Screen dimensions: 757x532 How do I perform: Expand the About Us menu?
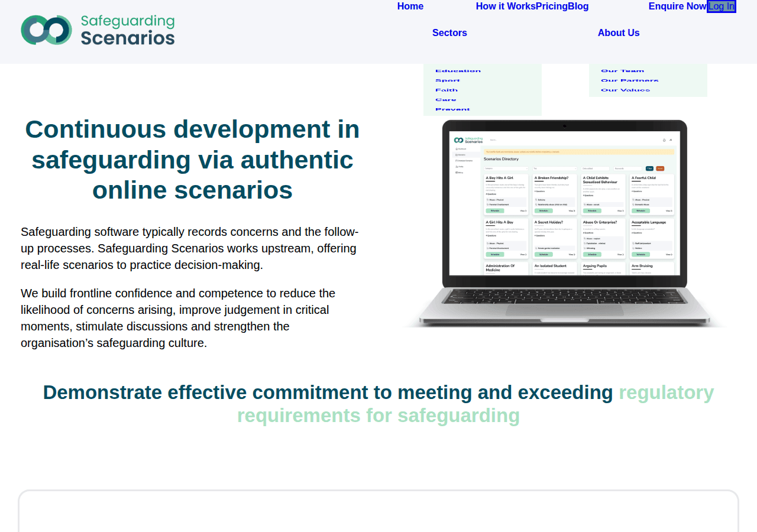pos(619,33)
